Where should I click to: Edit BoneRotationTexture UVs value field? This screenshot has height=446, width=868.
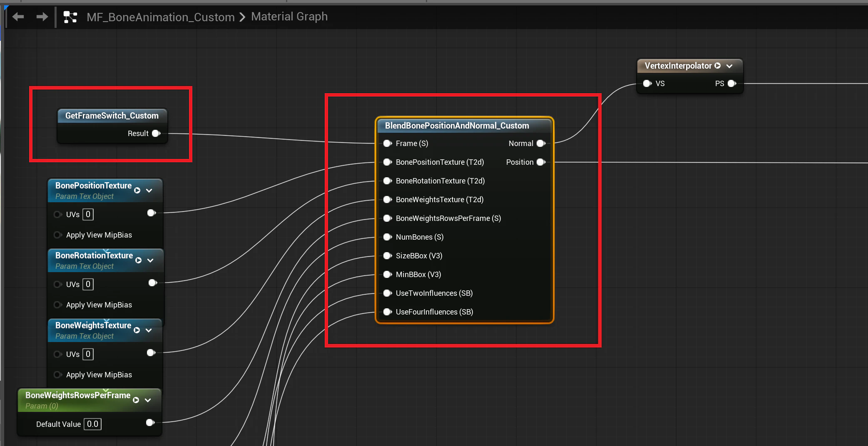(x=88, y=285)
